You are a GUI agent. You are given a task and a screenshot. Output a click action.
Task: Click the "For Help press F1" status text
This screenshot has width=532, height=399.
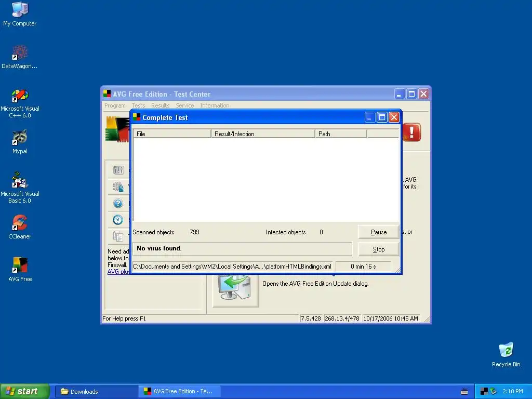point(124,318)
